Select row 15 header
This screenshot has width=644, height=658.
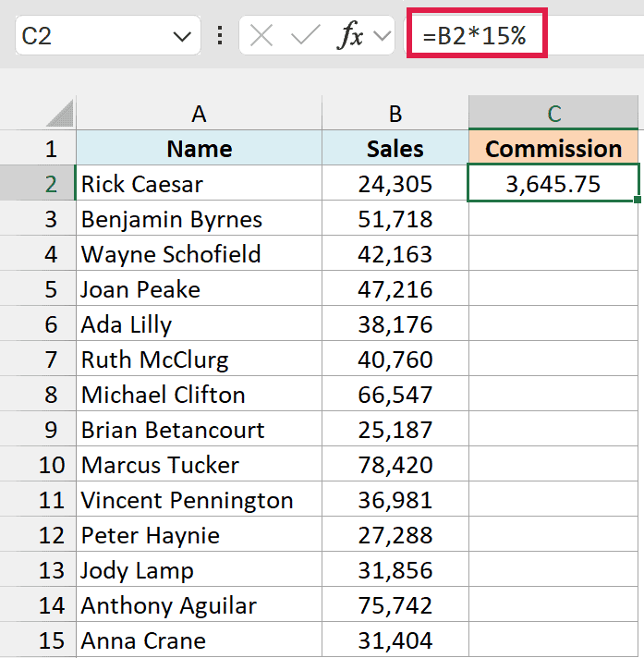pos(38,640)
